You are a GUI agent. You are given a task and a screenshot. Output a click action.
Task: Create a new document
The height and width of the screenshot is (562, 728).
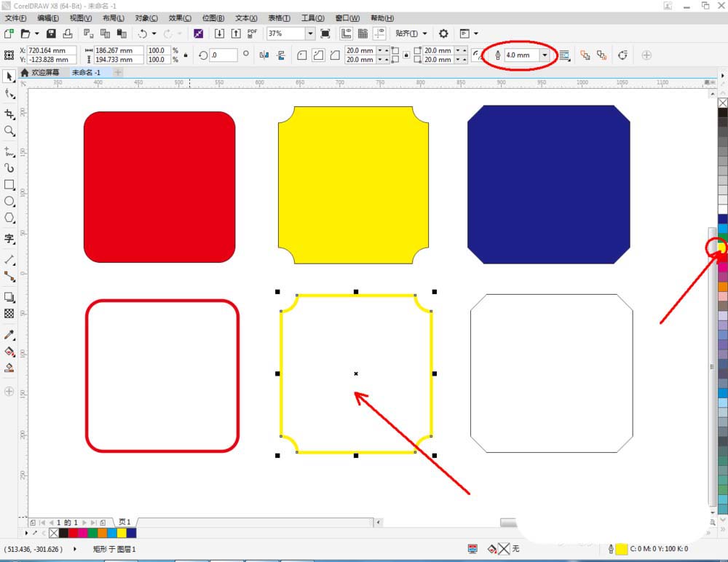tap(9, 33)
